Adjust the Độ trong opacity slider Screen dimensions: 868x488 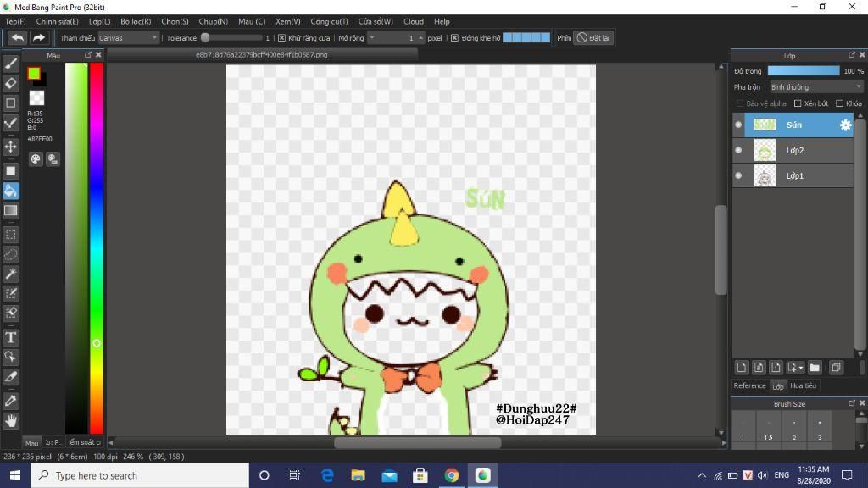(x=804, y=71)
